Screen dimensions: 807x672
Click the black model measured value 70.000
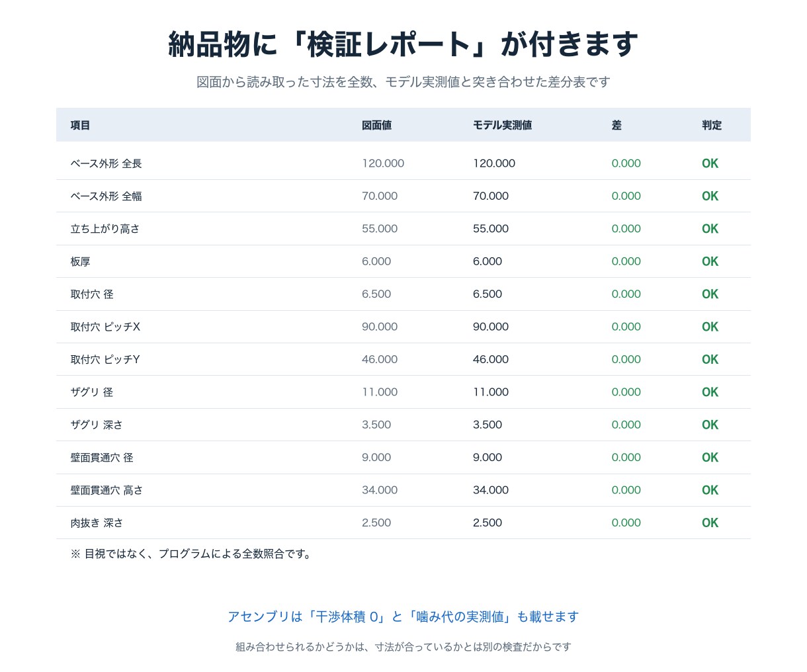coord(491,196)
